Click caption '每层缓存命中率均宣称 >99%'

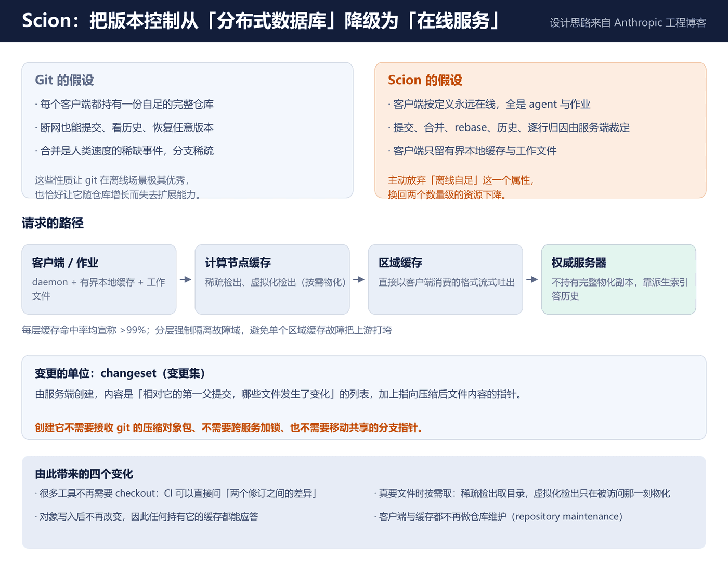point(206,330)
